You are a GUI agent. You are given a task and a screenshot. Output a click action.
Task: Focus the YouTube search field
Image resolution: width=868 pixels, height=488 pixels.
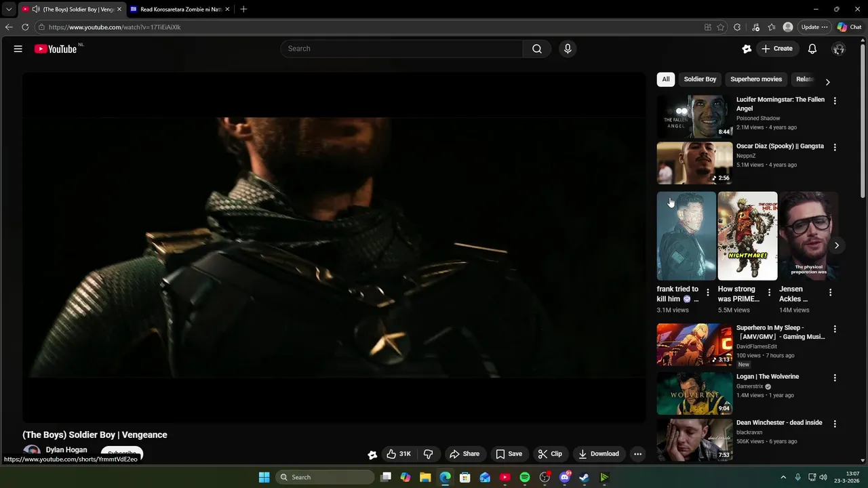click(401, 49)
